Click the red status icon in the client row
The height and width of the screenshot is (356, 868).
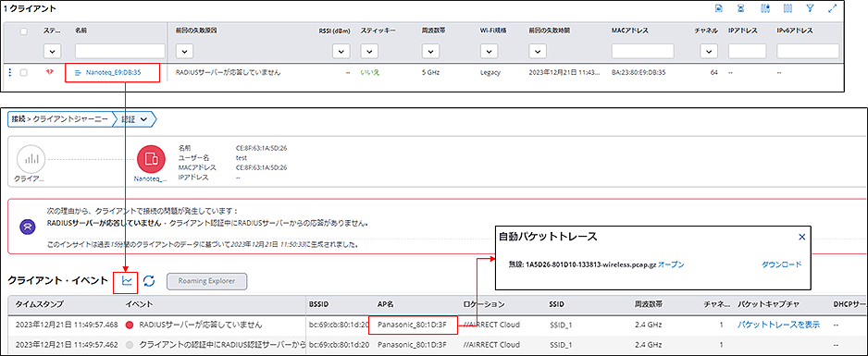49,72
